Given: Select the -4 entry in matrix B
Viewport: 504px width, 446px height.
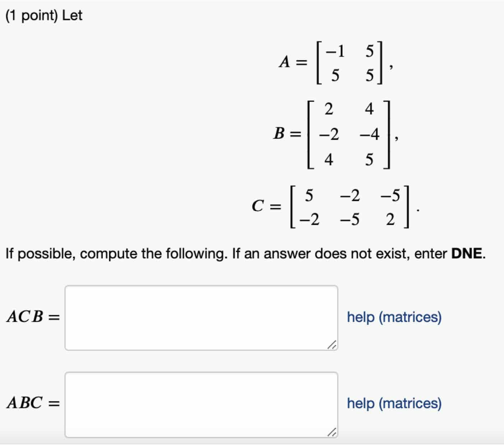Looking at the screenshot, I should (x=369, y=134).
